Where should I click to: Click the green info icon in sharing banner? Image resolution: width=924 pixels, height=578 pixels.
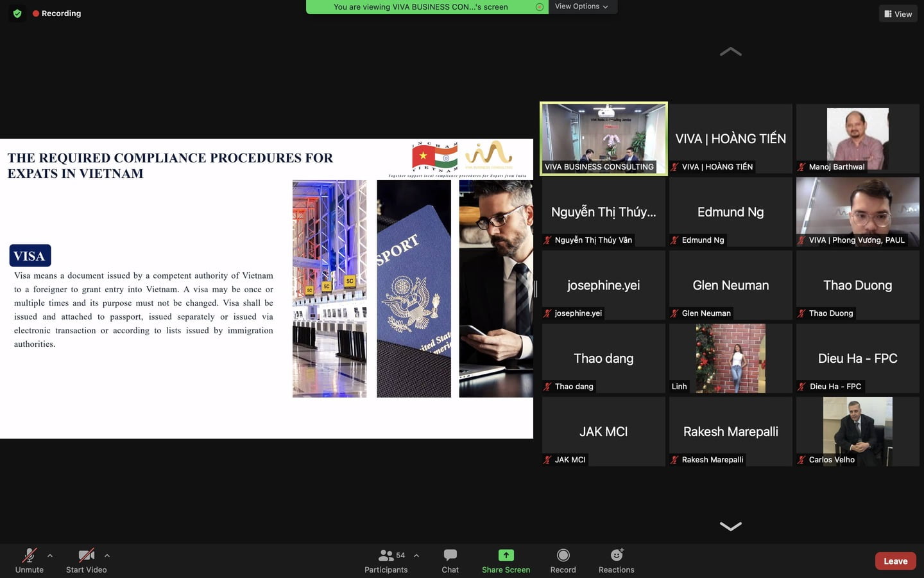click(x=540, y=7)
